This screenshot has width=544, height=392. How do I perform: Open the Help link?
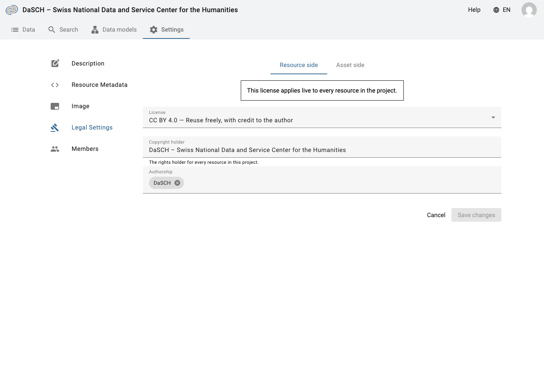[474, 10]
